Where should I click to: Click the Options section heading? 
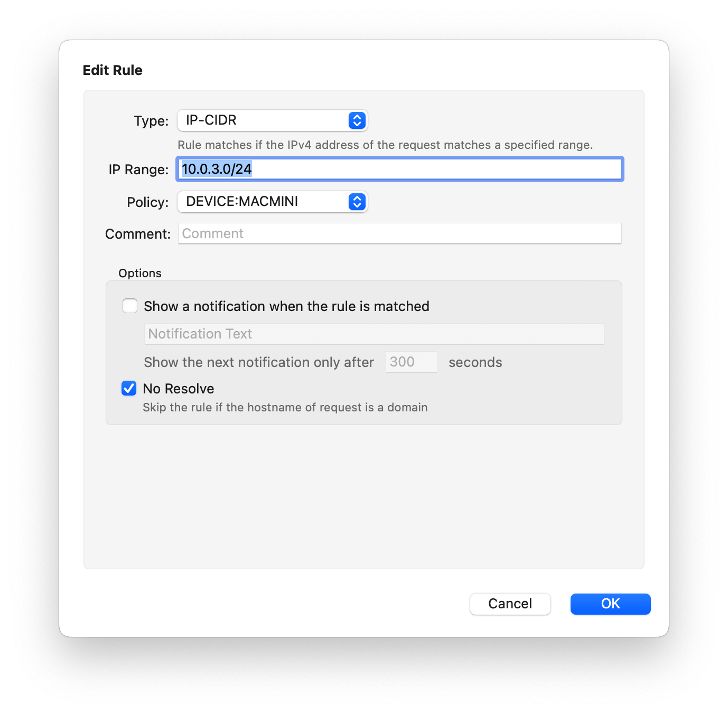[140, 273]
